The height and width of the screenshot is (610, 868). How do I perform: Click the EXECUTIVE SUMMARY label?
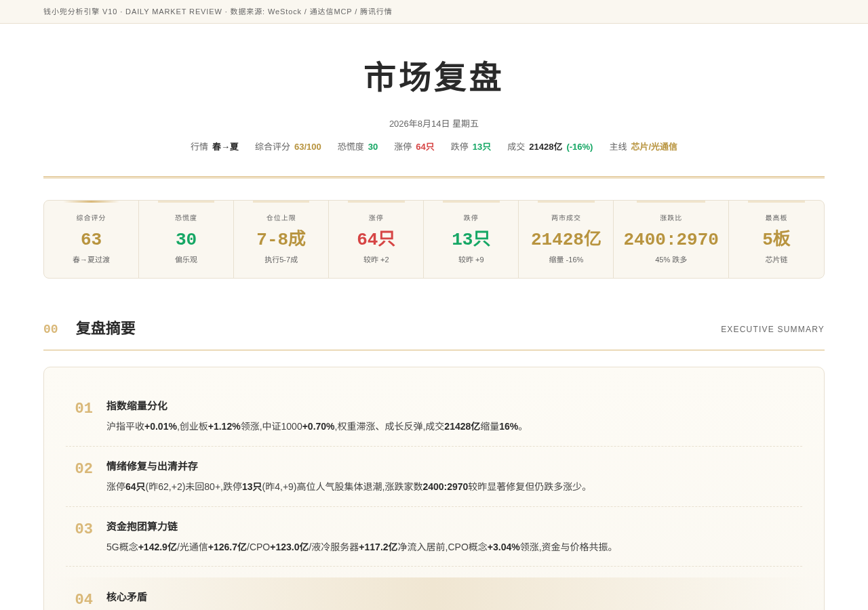772,329
